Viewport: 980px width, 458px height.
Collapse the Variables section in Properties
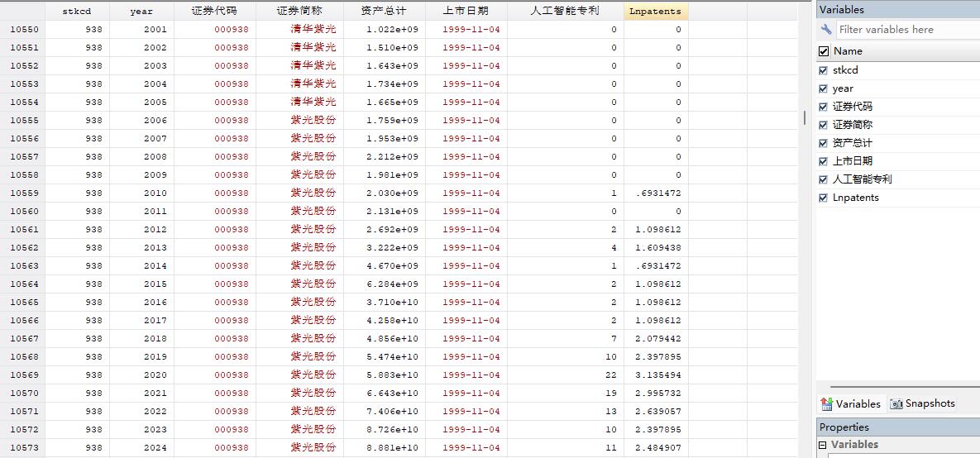tap(823, 445)
